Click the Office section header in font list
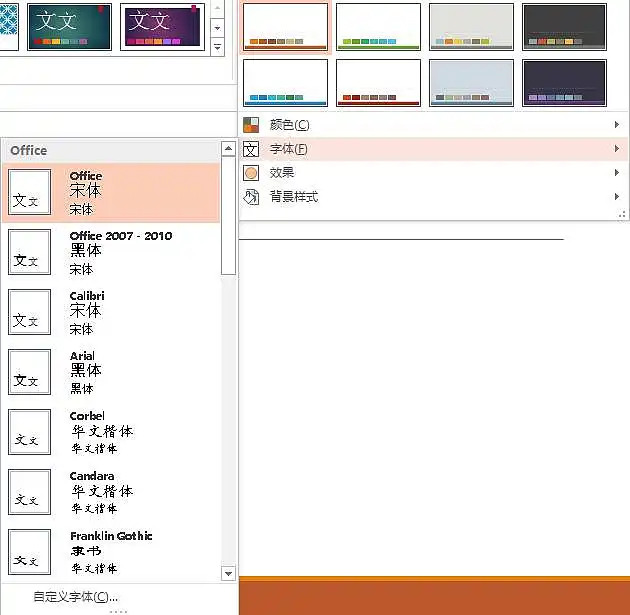630x615 pixels. click(x=111, y=151)
